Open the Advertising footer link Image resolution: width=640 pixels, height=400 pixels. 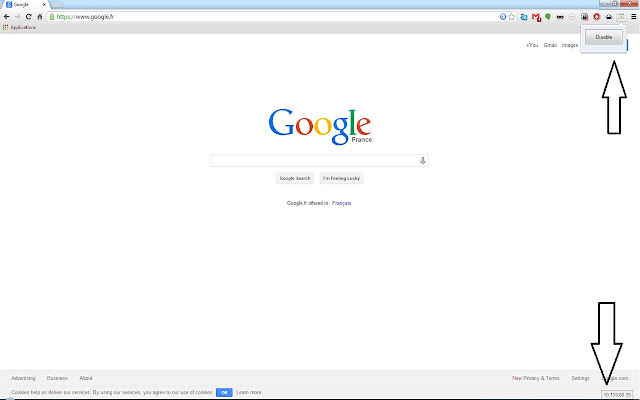23,378
